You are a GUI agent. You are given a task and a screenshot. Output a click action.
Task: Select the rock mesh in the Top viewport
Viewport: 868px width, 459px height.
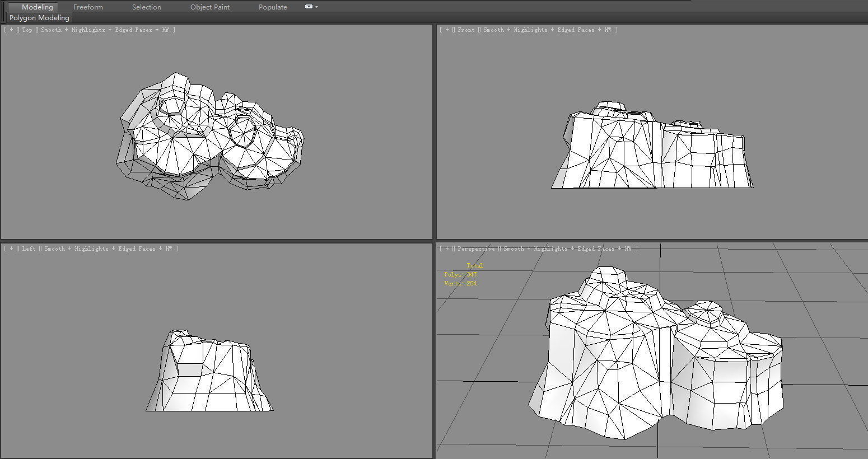coord(210,136)
